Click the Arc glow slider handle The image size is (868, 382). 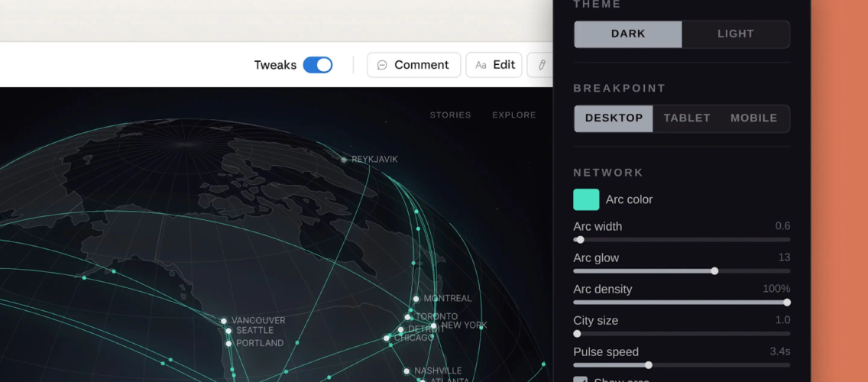click(714, 271)
